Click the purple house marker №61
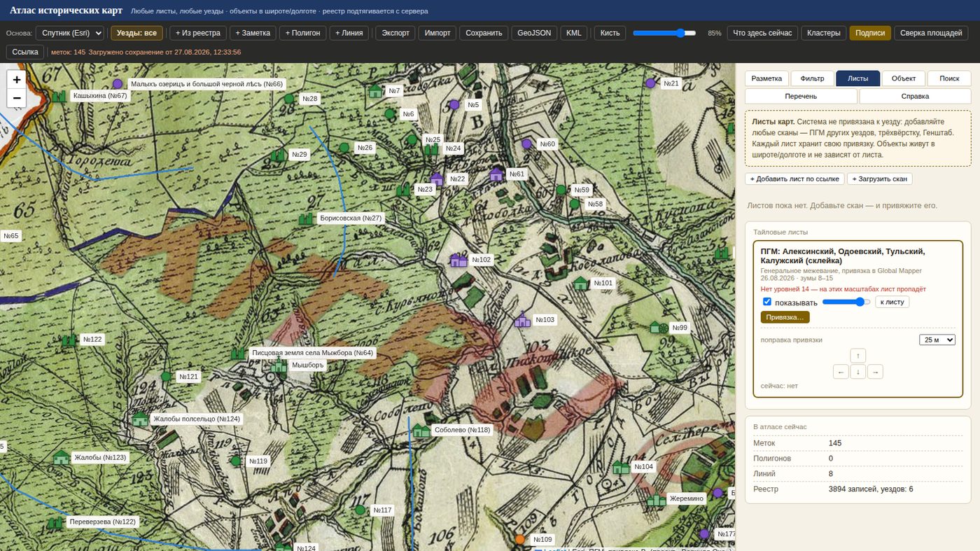The width and height of the screenshot is (980, 551). coord(496,174)
